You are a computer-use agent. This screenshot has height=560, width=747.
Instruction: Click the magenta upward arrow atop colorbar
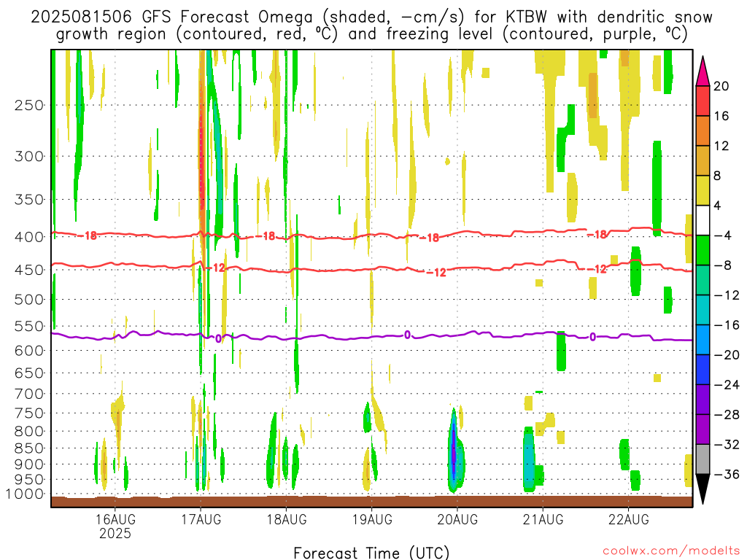coord(703,71)
